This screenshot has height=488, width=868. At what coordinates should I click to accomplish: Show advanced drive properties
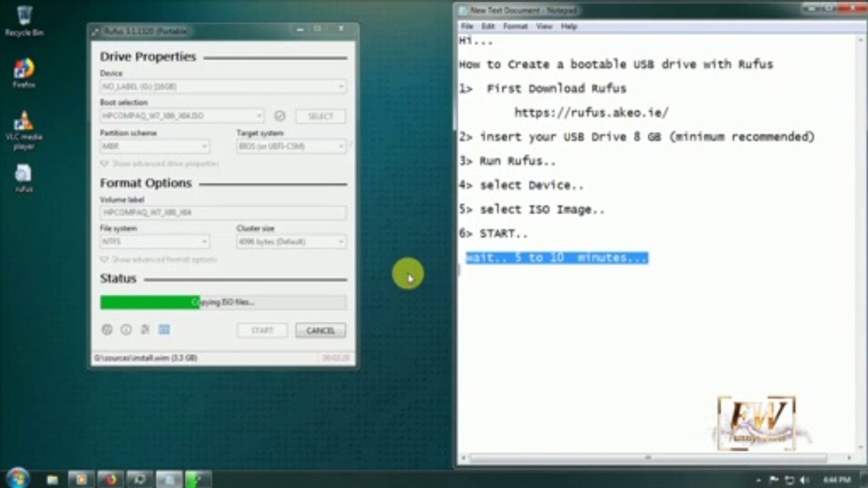[x=159, y=163]
